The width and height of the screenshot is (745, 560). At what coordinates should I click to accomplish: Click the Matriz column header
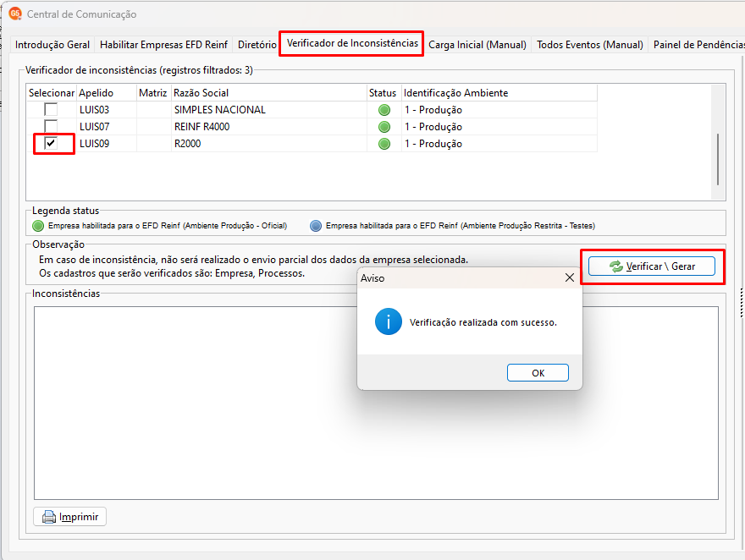click(x=153, y=93)
